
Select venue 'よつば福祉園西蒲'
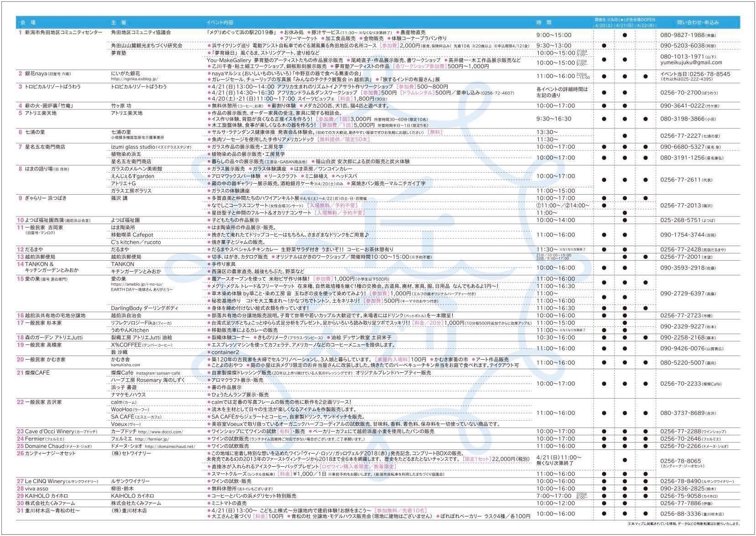coord(44,220)
